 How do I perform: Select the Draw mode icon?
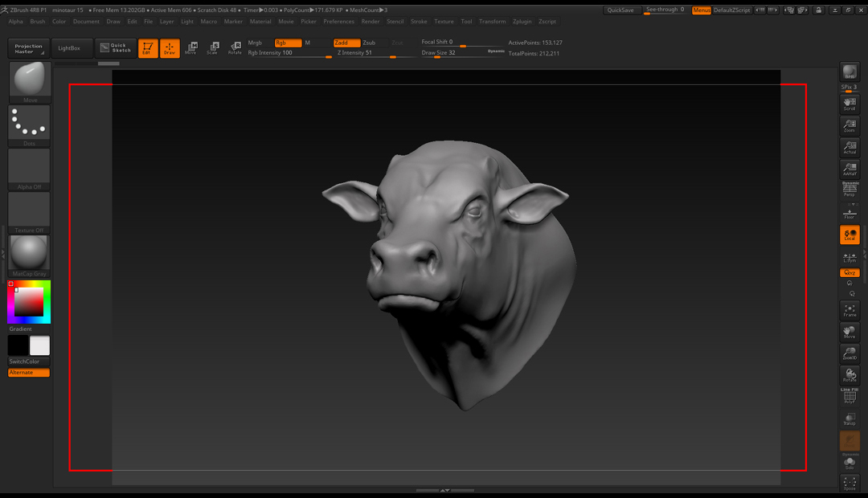170,48
